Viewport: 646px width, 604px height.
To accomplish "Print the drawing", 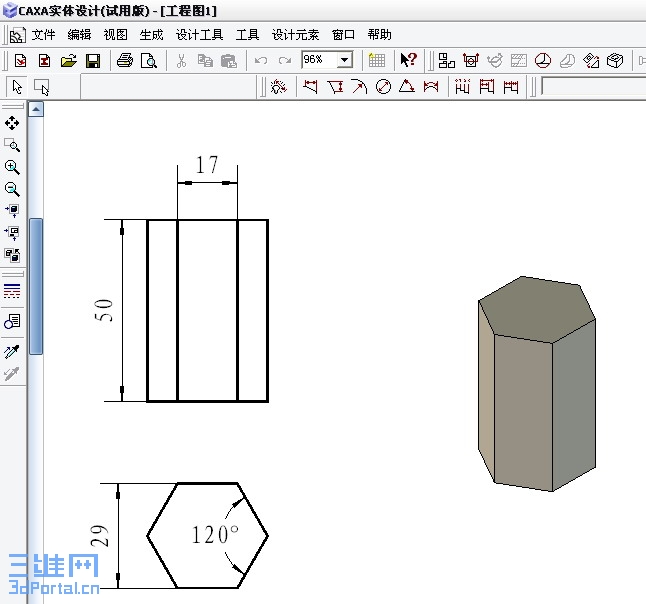I will (124, 61).
